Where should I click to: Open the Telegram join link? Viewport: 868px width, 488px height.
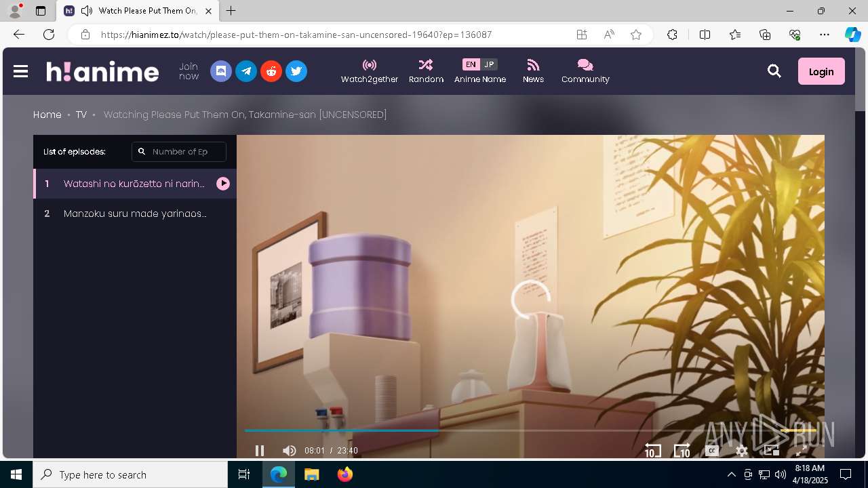pyautogui.click(x=246, y=71)
